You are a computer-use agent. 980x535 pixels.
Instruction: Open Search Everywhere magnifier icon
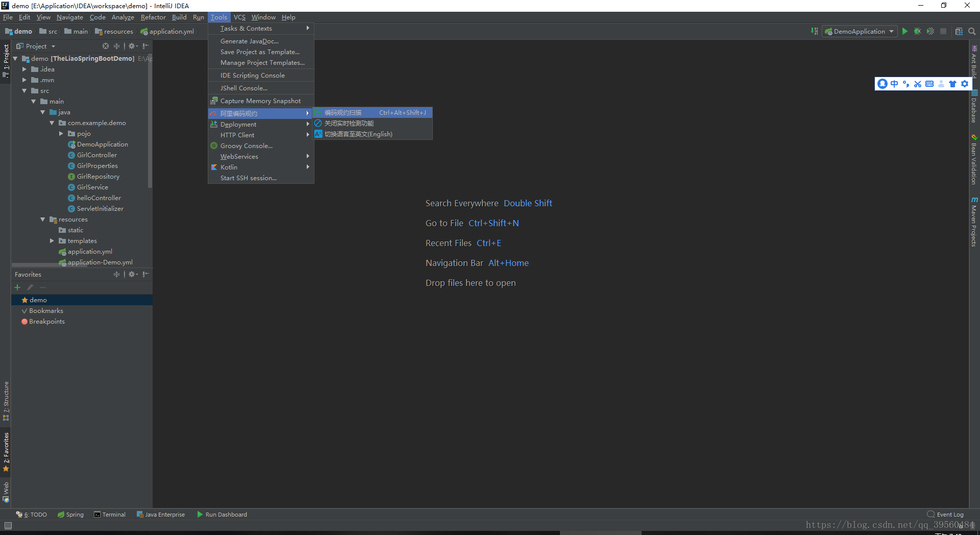pos(972,31)
